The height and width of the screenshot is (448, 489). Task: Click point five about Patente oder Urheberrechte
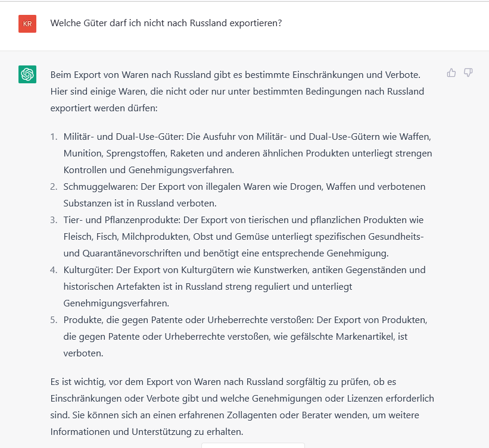pos(245,336)
